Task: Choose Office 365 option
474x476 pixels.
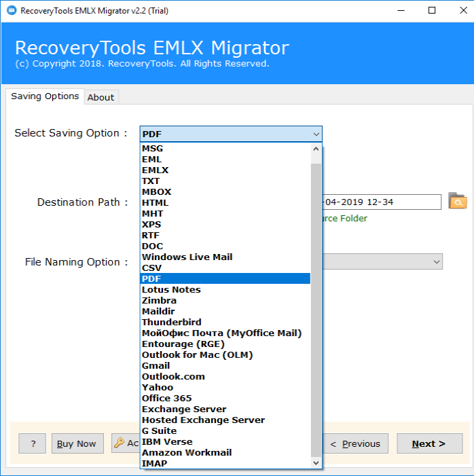Action: (x=225, y=399)
